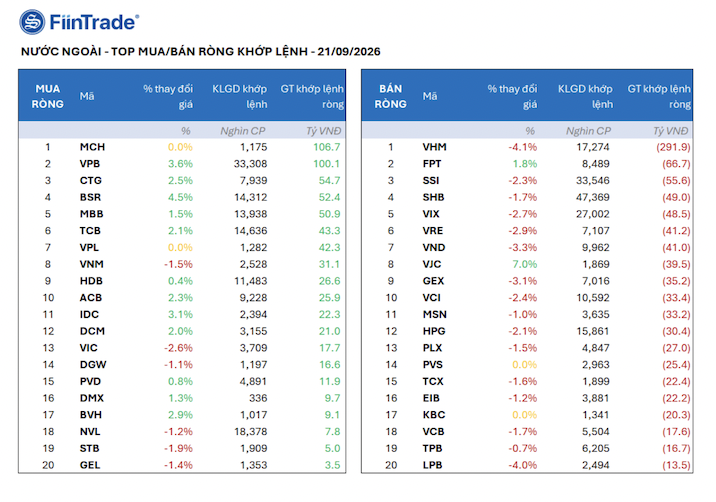Click volume 47,369 in SHB row

pos(593,197)
